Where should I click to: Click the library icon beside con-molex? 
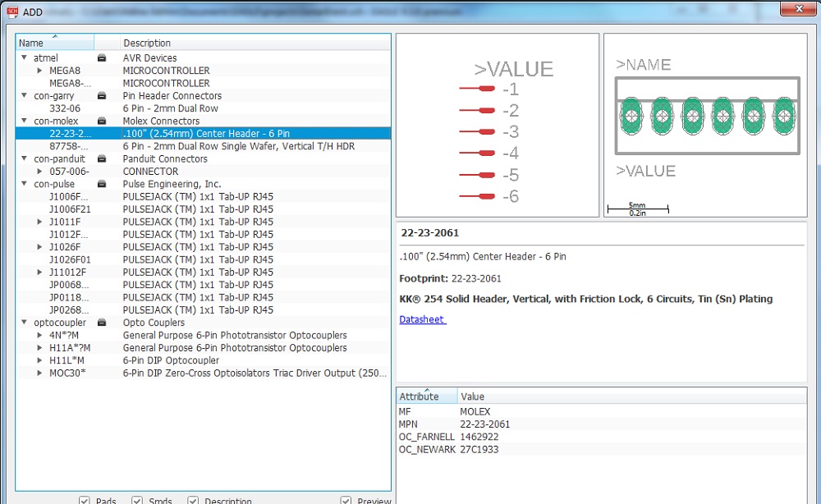(102, 121)
